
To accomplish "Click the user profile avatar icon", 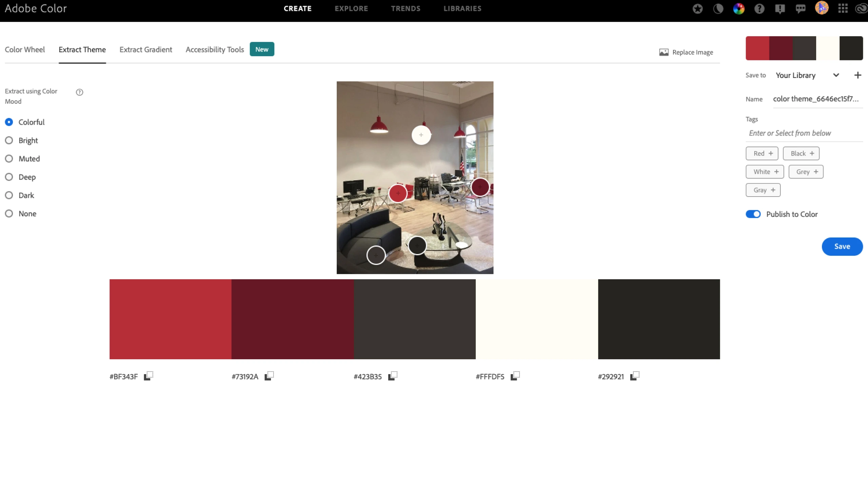I will [822, 8].
